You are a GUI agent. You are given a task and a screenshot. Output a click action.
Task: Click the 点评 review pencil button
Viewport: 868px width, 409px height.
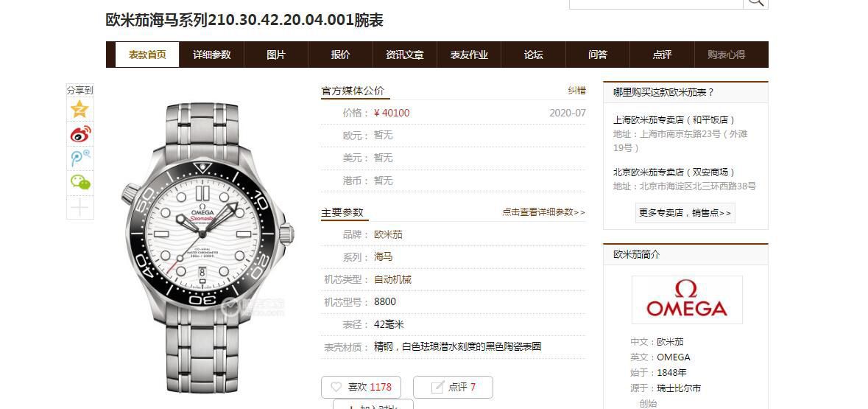453,387
